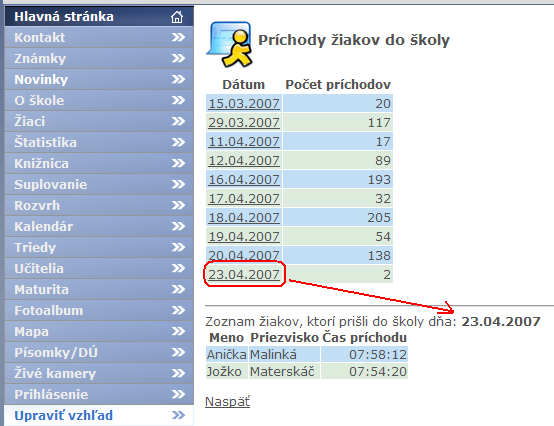Image resolution: width=554 pixels, height=426 pixels.
Task: Click the blue chevron beside Upraviť vzhľad
Action: tap(178, 415)
